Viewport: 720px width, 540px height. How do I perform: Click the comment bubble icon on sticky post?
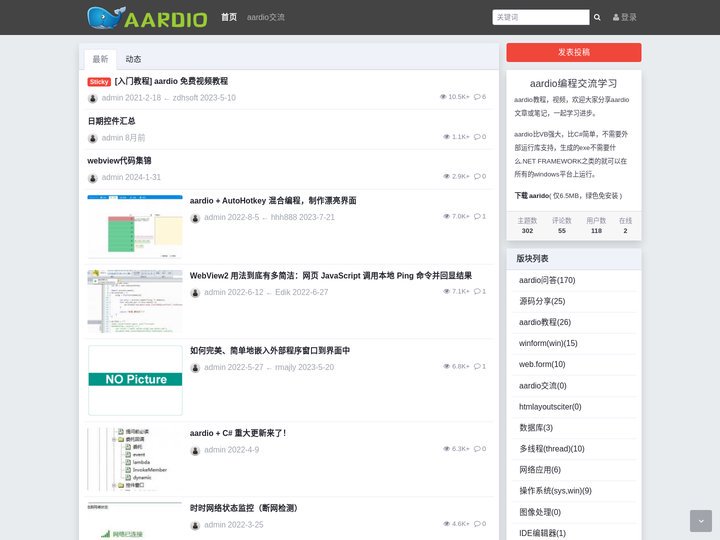point(477,97)
